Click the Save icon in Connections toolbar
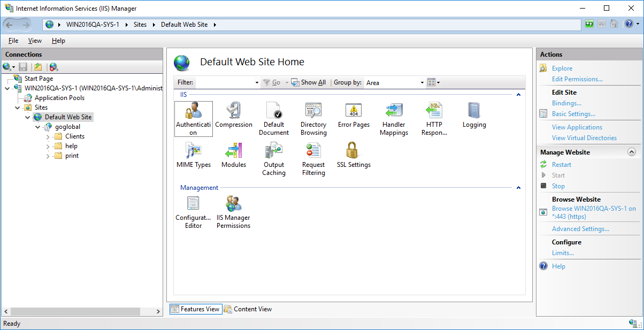The width and height of the screenshot is (644, 330). click(x=23, y=67)
